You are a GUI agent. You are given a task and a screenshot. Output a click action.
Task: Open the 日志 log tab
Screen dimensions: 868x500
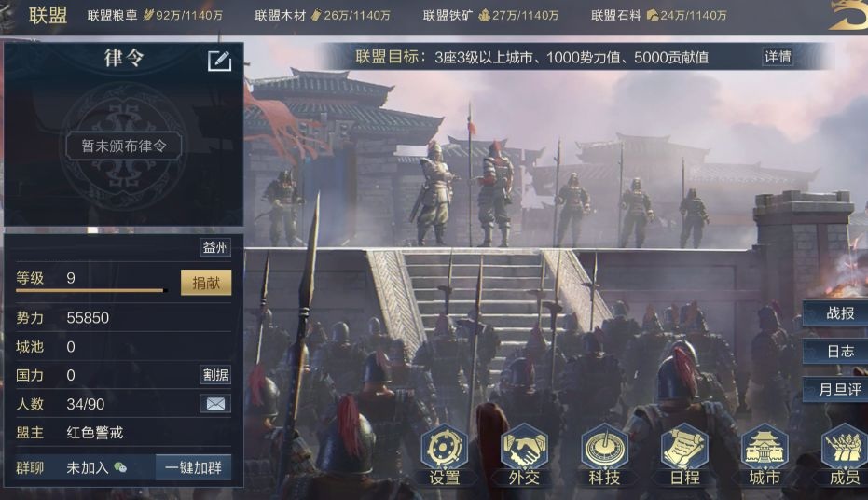pos(836,351)
